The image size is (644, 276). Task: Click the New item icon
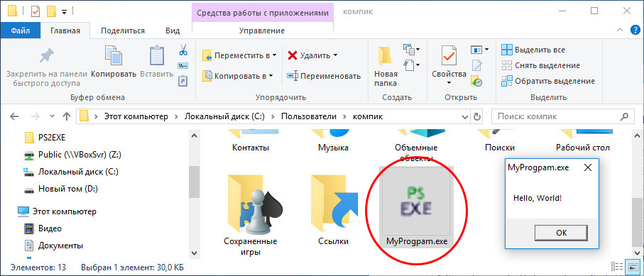[410, 50]
